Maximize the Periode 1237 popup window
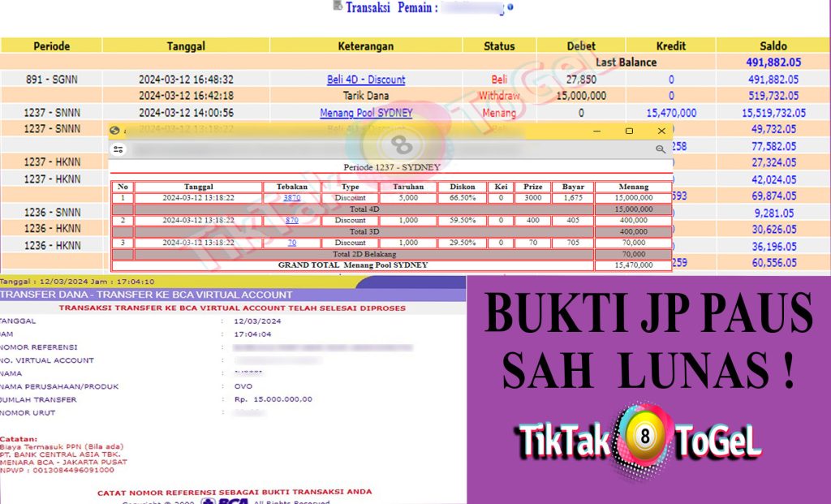 pyautogui.click(x=629, y=131)
